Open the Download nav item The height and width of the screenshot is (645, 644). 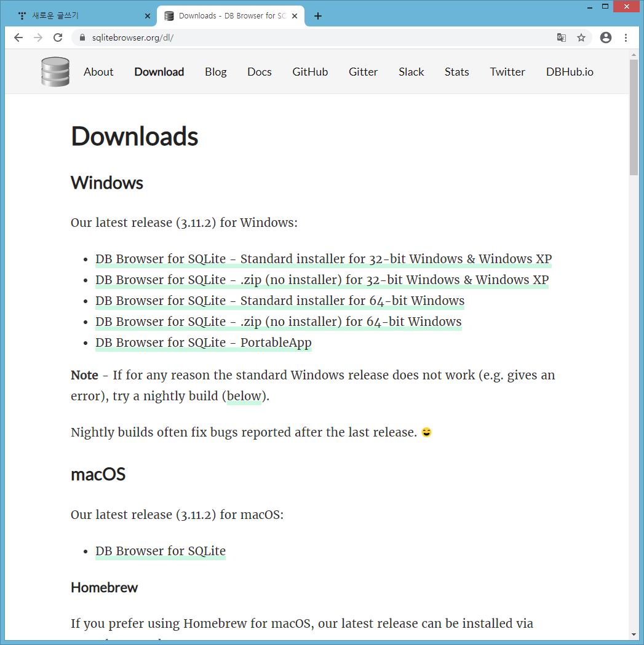159,72
